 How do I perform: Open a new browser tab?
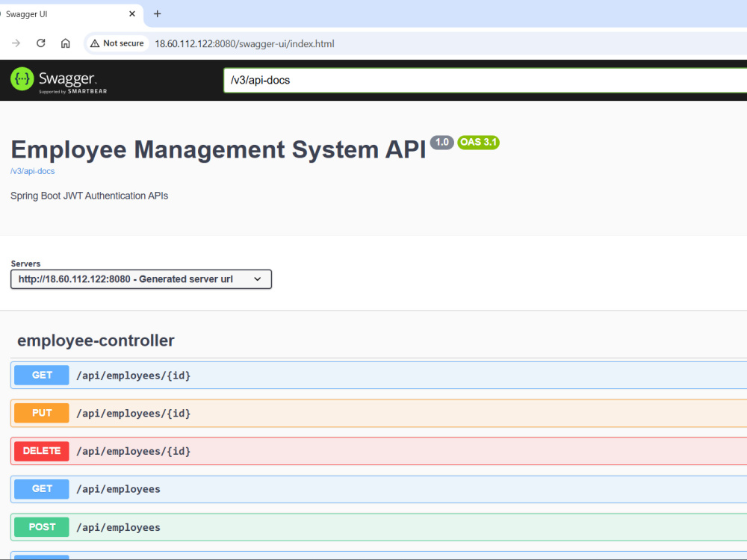[x=157, y=13]
